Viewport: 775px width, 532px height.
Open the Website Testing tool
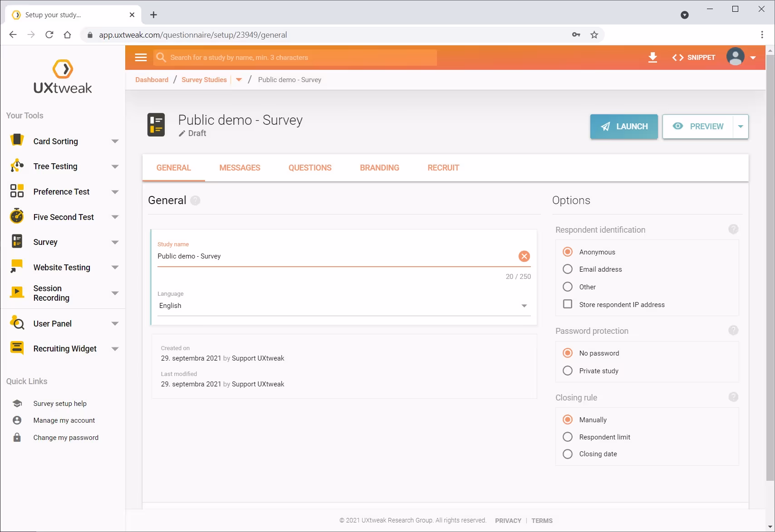(x=61, y=267)
